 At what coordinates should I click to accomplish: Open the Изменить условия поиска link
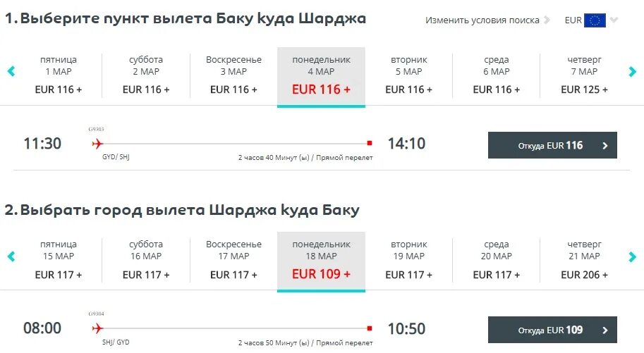pos(482,20)
